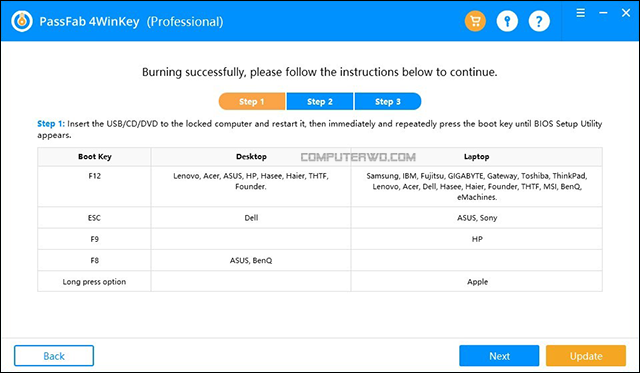Minimize the PassFab window
Screen dimensions: 640x373
[x=603, y=13]
